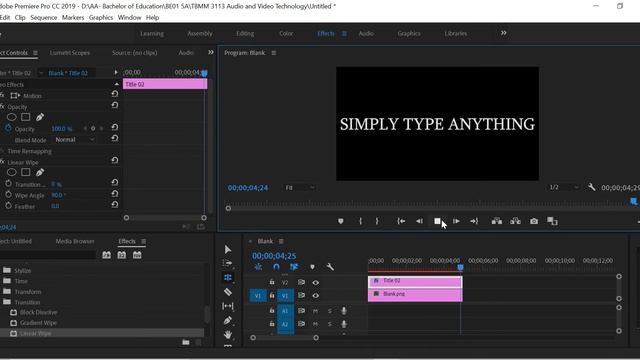Toggle V1 track output eye
Screen dimensions: 640x360
coord(316,296)
